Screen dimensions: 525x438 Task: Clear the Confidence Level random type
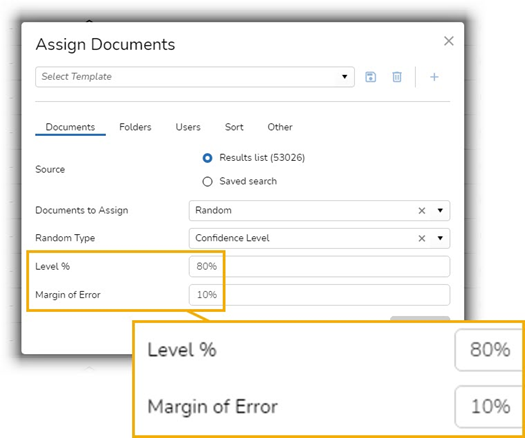coord(422,238)
